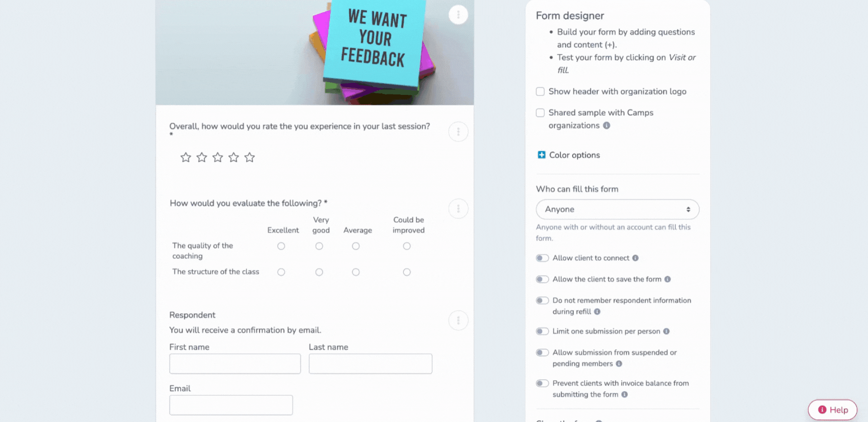Click the Help button
Image resolution: width=868 pixels, height=422 pixels.
(x=832, y=409)
